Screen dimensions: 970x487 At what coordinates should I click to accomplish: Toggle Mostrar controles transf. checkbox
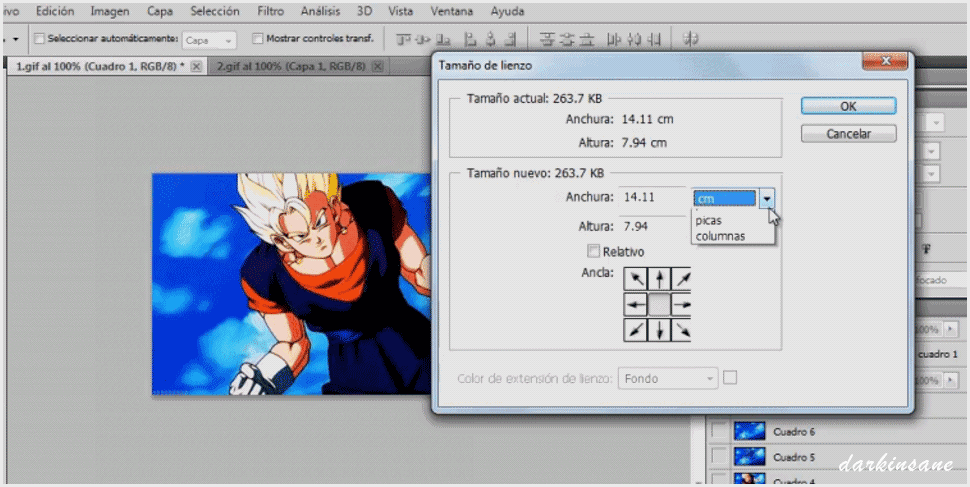click(258, 39)
